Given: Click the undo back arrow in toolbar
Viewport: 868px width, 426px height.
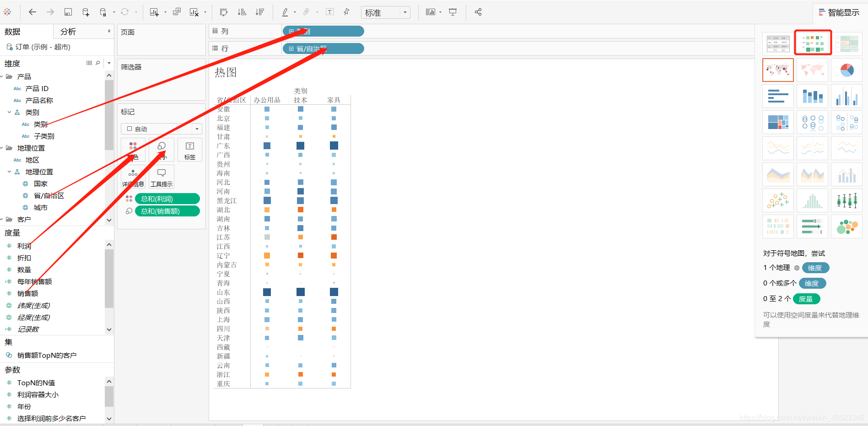Looking at the screenshot, I should coord(32,12).
